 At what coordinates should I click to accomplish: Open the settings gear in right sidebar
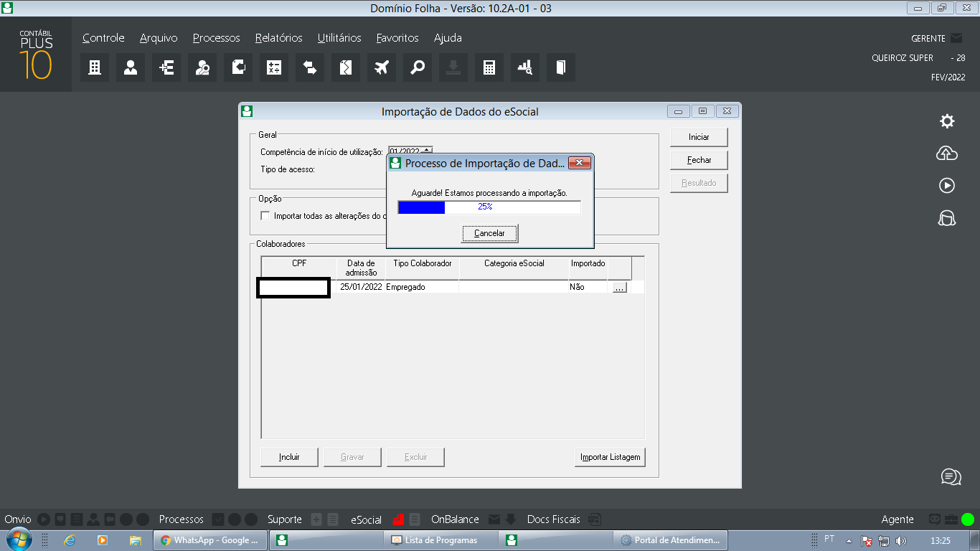point(947,121)
